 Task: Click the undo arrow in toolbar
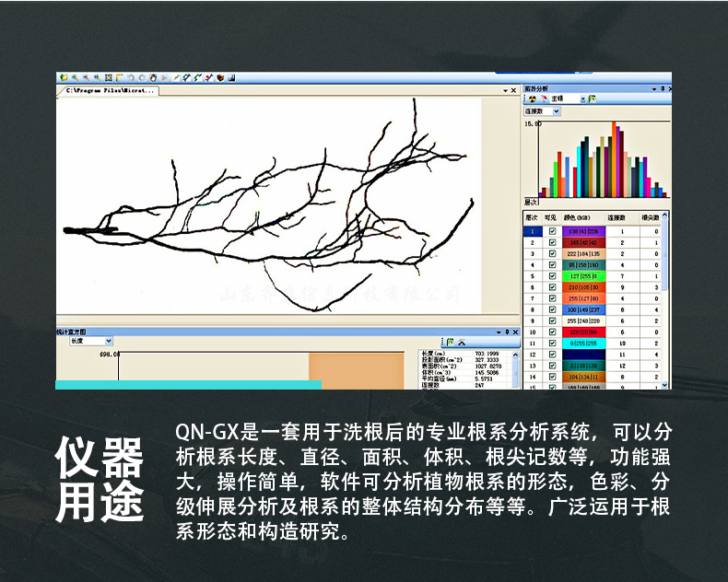click(x=131, y=78)
